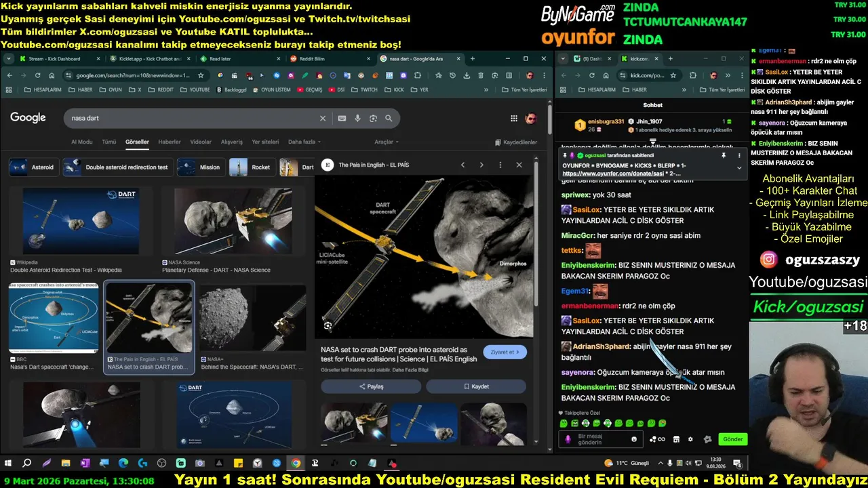Show next image in preview panel

coord(481,165)
